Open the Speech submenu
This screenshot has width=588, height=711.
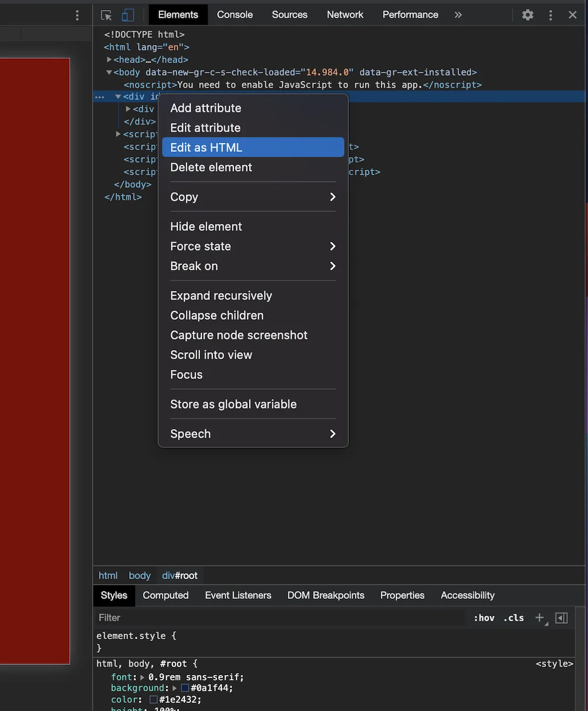click(x=253, y=434)
